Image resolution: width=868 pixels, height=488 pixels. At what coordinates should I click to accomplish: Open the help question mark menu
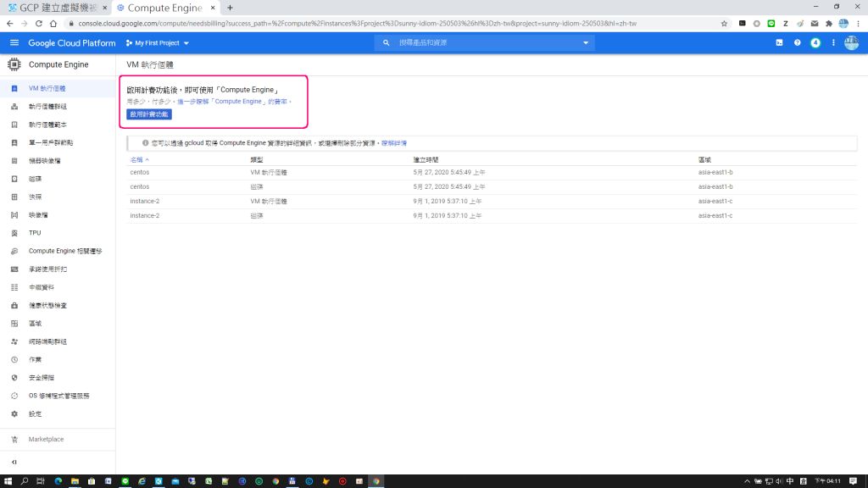click(x=797, y=42)
